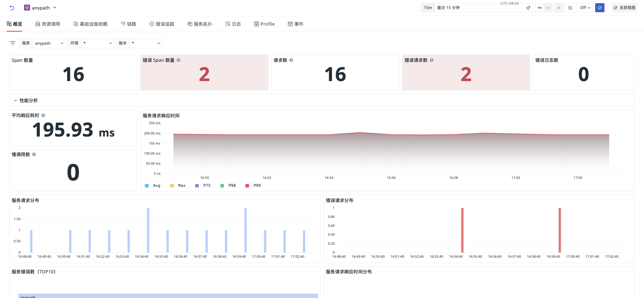Click help icon beside 请求数

[x=291, y=60]
